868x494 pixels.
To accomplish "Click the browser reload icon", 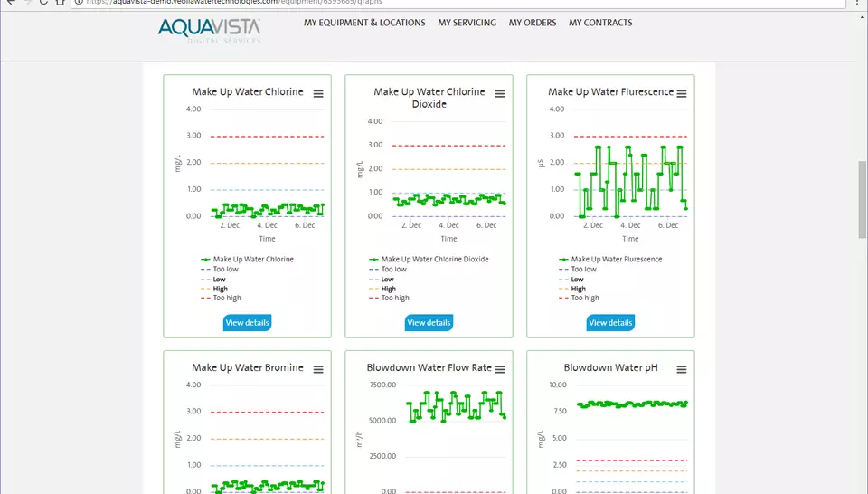I will pyautogui.click(x=43, y=2).
